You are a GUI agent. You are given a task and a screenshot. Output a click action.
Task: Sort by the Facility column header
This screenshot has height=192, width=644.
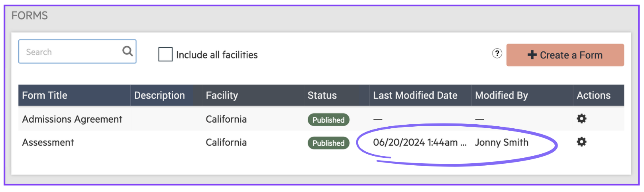point(222,95)
